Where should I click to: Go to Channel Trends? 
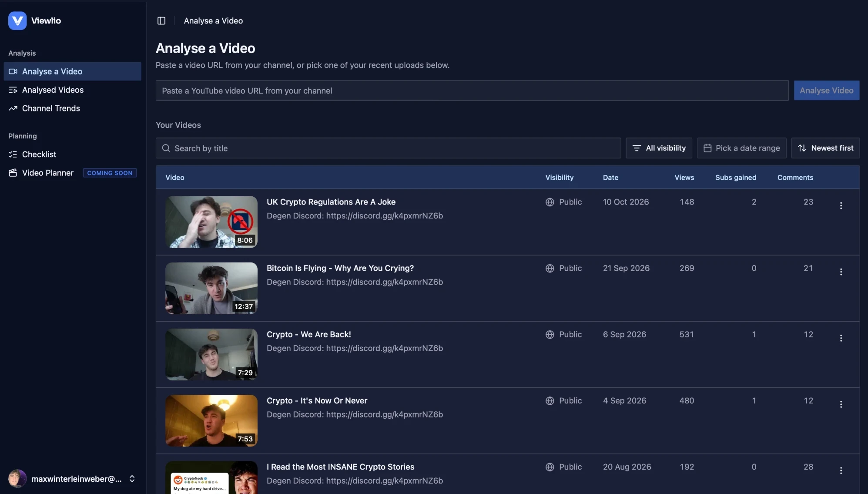click(x=72, y=108)
